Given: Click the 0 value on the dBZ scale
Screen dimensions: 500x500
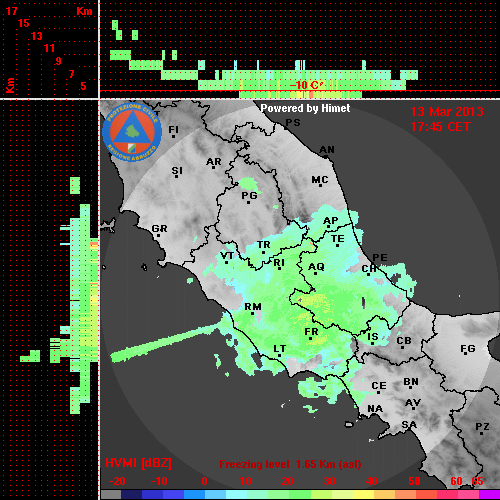Looking at the screenshot, I should [x=204, y=481].
